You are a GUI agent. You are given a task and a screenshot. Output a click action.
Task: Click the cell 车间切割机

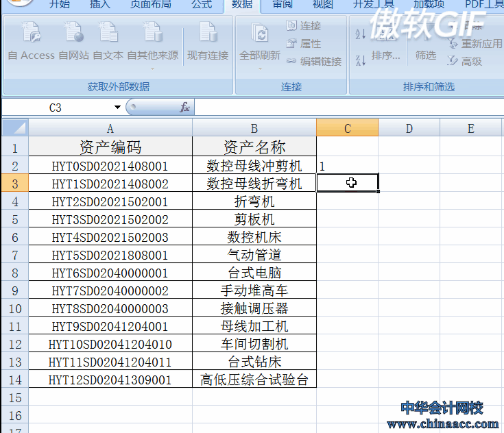254,345
